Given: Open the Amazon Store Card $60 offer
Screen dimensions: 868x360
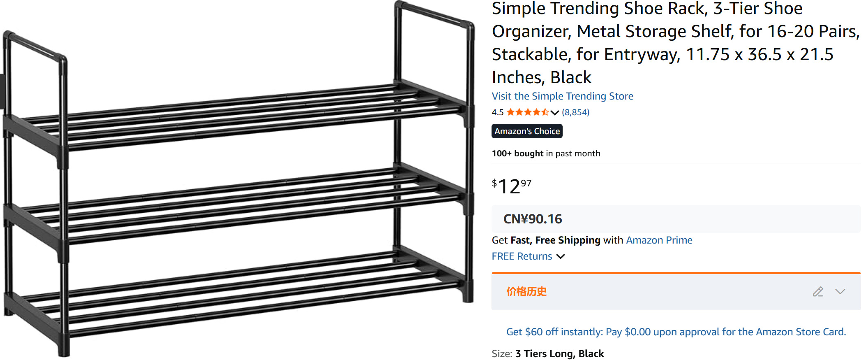Looking at the screenshot, I should tap(676, 332).
